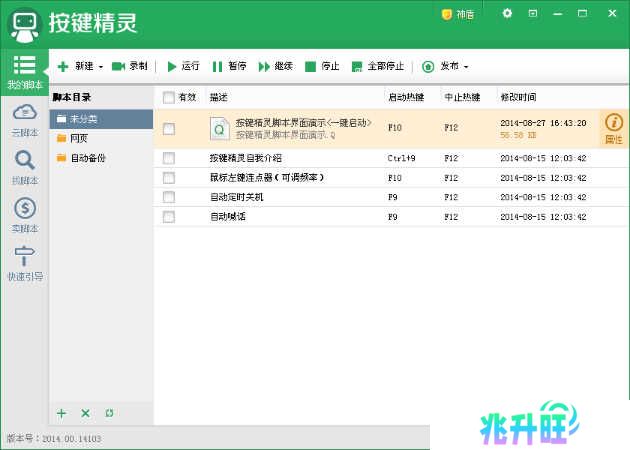Run script with 运行 play button

[x=183, y=66]
